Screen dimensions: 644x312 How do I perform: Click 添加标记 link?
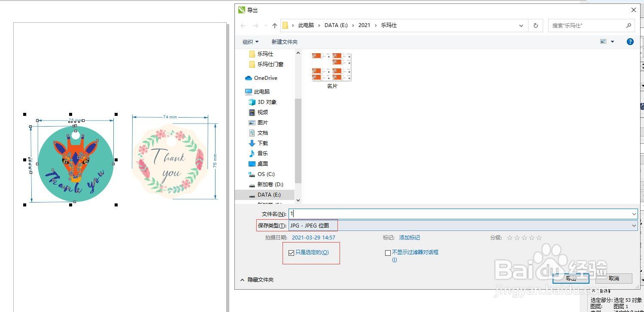pos(410,237)
